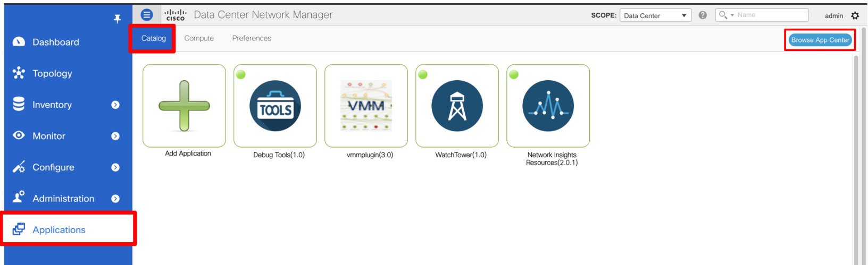Image resolution: width=868 pixels, height=265 pixels.
Task: Switch to the Compute tab
Action: click(199, 38)
